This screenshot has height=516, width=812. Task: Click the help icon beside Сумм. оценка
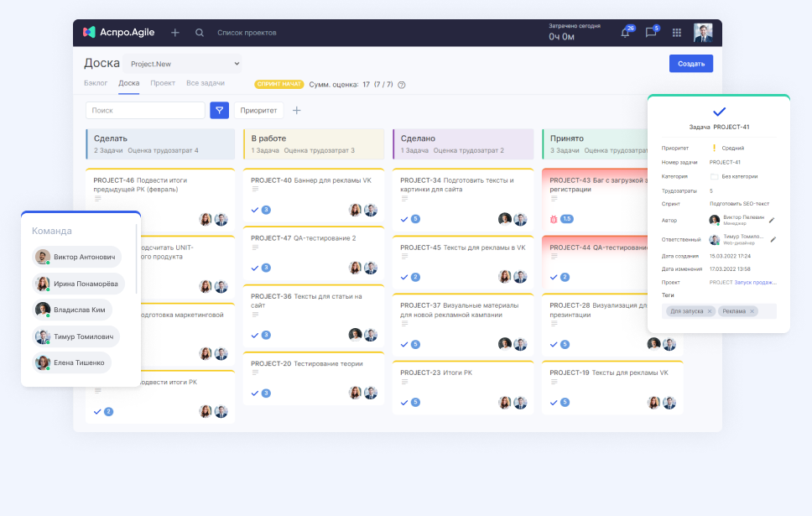[402, 85]
